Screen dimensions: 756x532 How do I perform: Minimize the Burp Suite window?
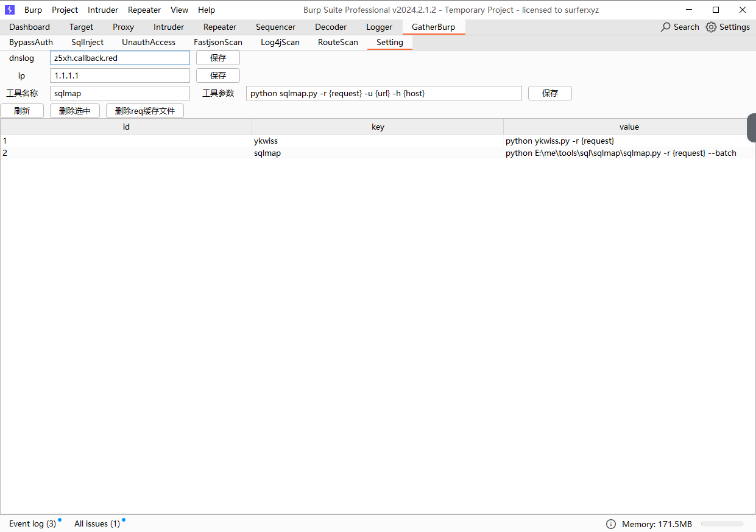tap(689, 10)
